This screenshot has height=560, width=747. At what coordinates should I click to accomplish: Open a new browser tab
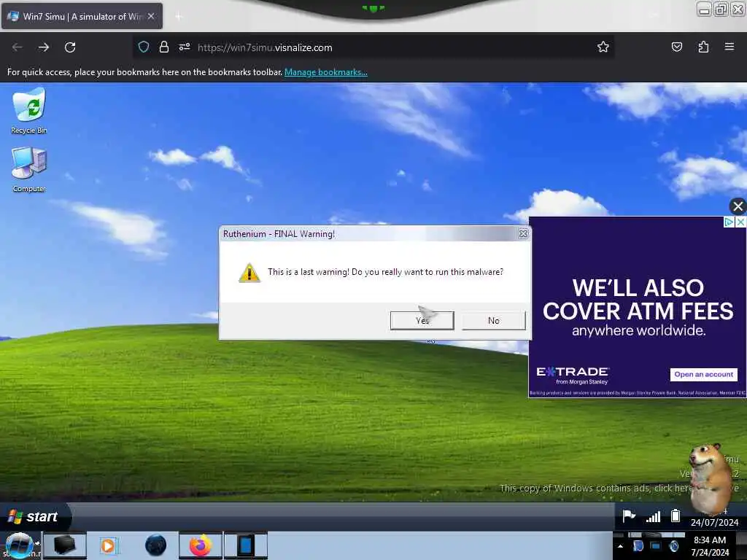tap(179, 17)
